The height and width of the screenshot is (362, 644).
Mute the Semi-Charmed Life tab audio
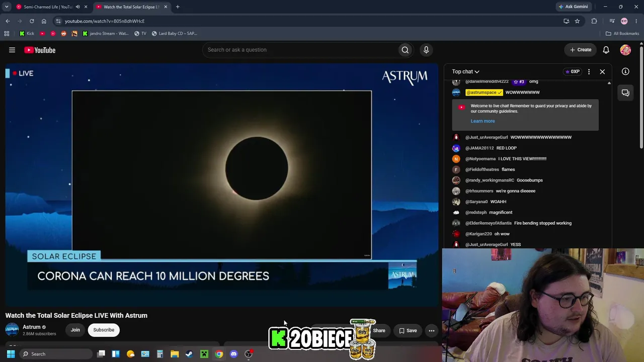pos(77,7)
